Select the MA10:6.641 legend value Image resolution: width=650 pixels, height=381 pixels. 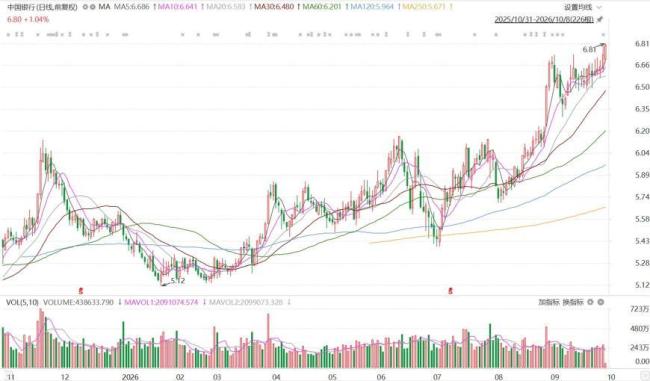click(178, 7)
